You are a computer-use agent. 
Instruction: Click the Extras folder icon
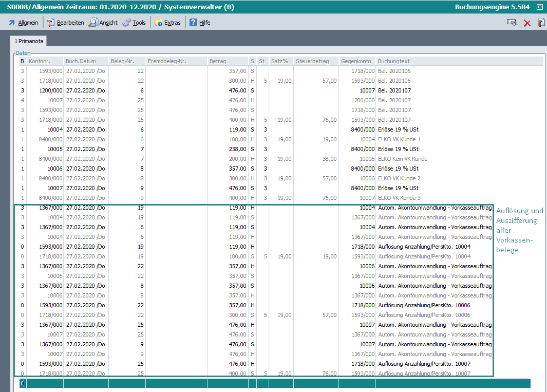pos(159,23)
